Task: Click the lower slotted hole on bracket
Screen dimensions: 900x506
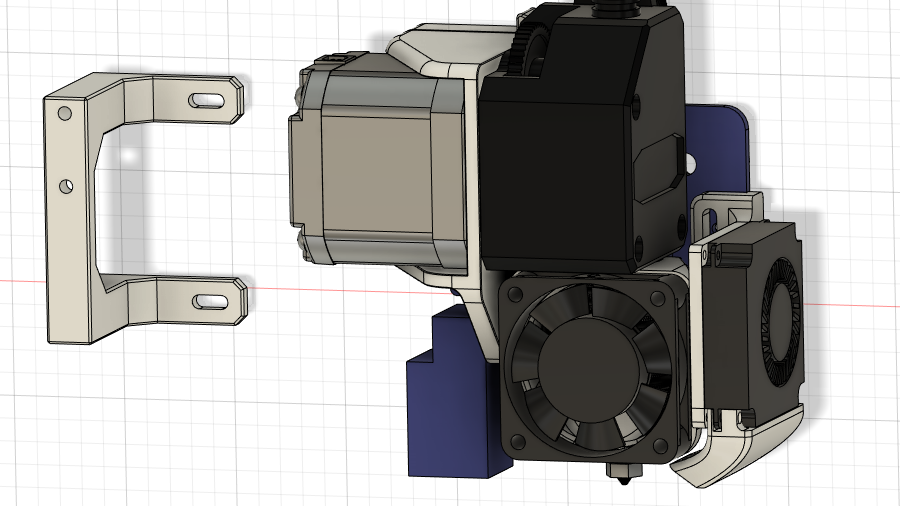Action: click(210, 302)
